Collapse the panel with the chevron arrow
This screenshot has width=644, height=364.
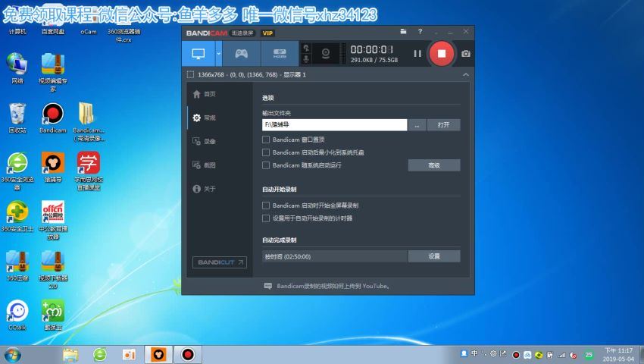pyautogui.click(x=466, y=75)
